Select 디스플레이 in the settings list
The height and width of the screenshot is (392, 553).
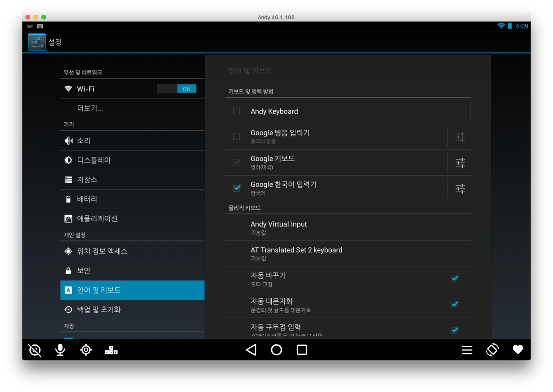[x=132, y=160]
